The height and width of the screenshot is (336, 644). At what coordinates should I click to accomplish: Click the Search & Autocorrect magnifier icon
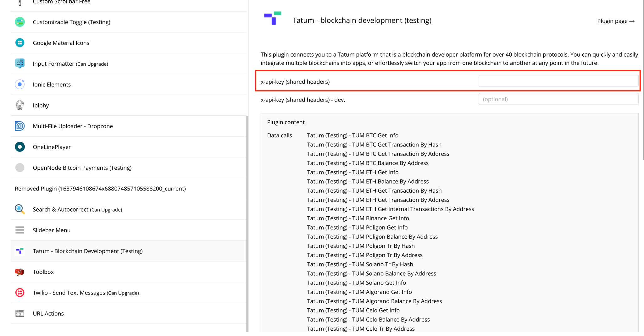(x=20, y=209)
